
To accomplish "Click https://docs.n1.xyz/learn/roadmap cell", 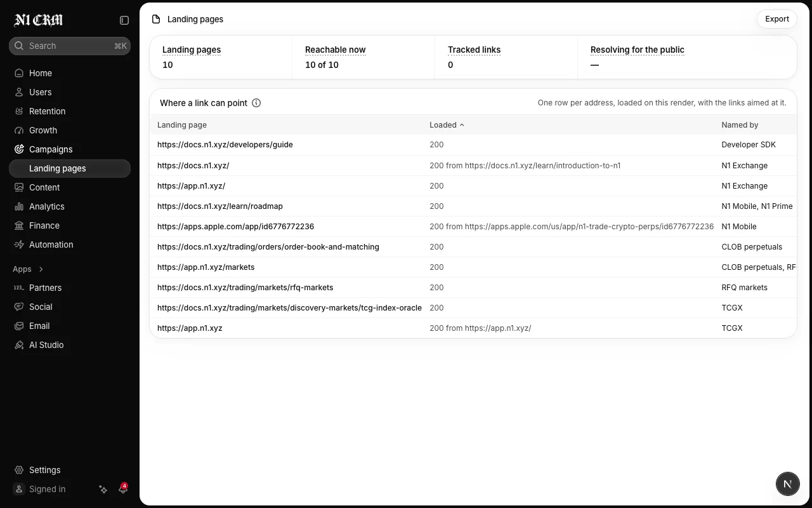I will (220, 206).
